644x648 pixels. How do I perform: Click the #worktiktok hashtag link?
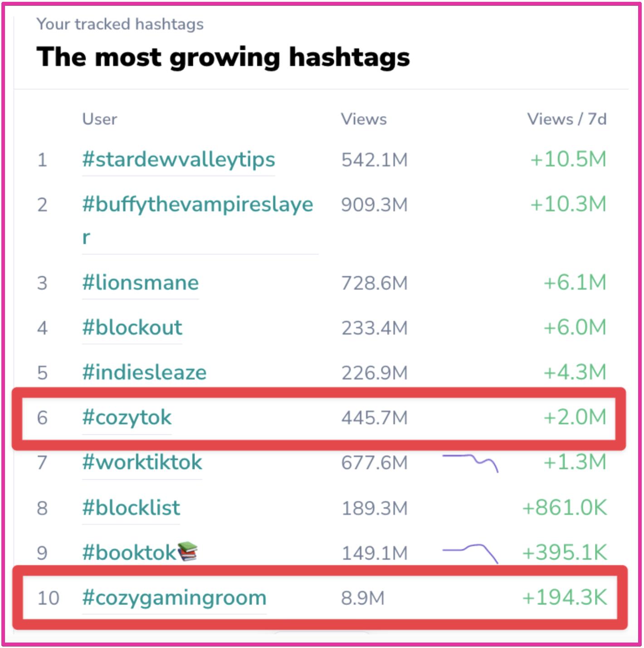pyautogui.click(x=142, y=463)
